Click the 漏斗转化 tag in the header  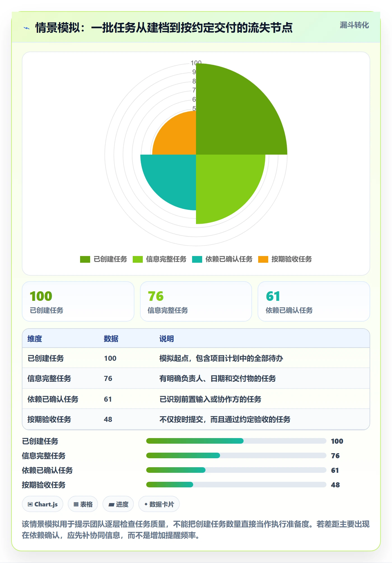354,25
